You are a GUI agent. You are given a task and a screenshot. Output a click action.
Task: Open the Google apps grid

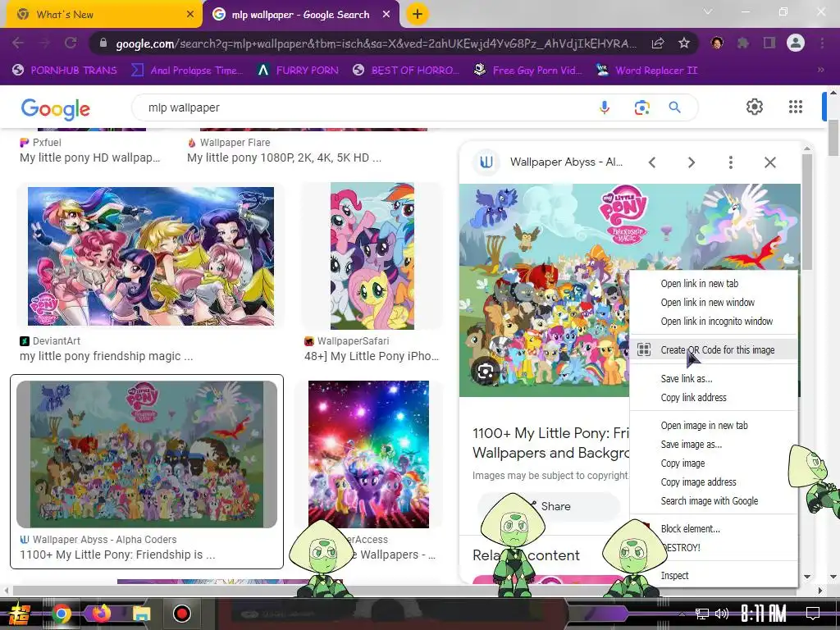tap(796, 107)
